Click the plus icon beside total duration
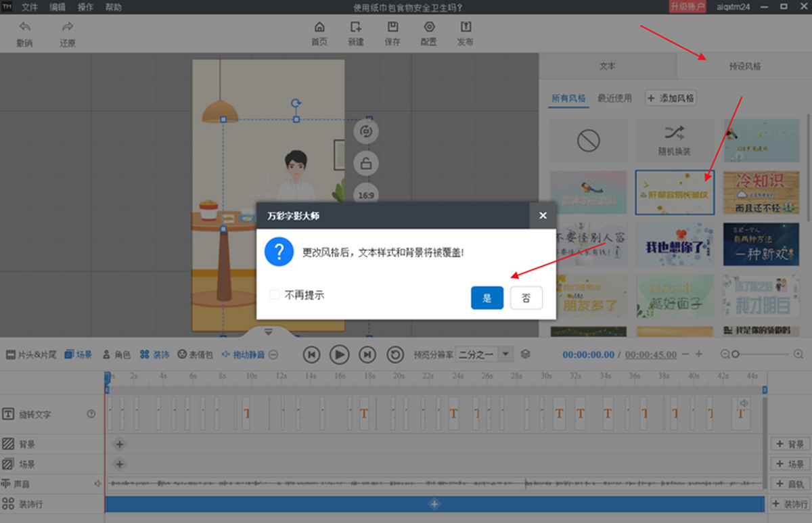This screenshot has height=523, width=812. 699,355
